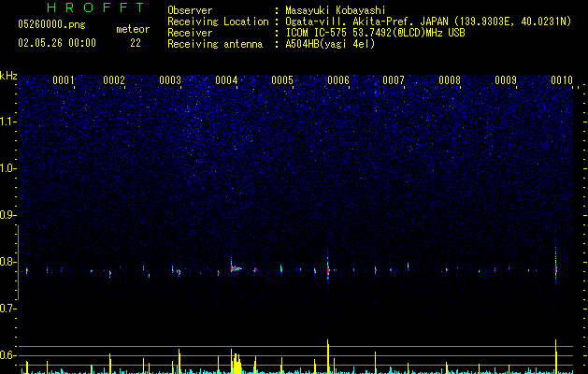588x374 pixels.
Task: Click the 1.0 frequency axis label
Action: 7,168
